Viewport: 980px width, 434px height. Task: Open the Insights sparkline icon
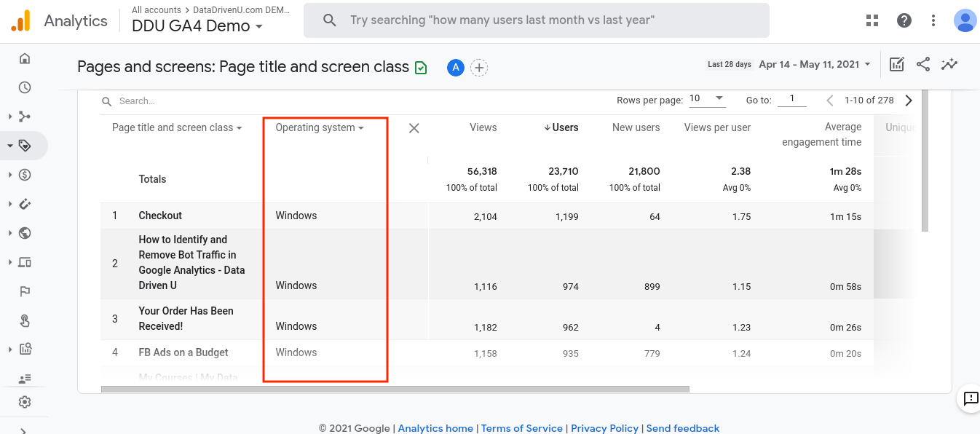click(x=949, y=64)
